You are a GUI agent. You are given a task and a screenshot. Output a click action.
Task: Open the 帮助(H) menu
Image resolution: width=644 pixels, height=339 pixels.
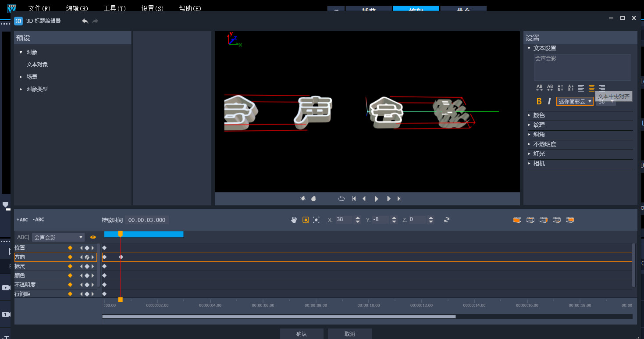coord(190,8)
